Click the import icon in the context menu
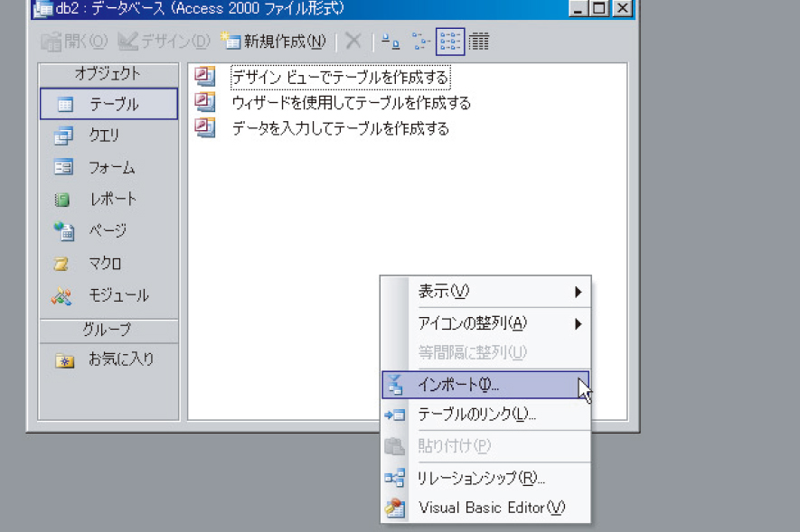 [394, 385]
